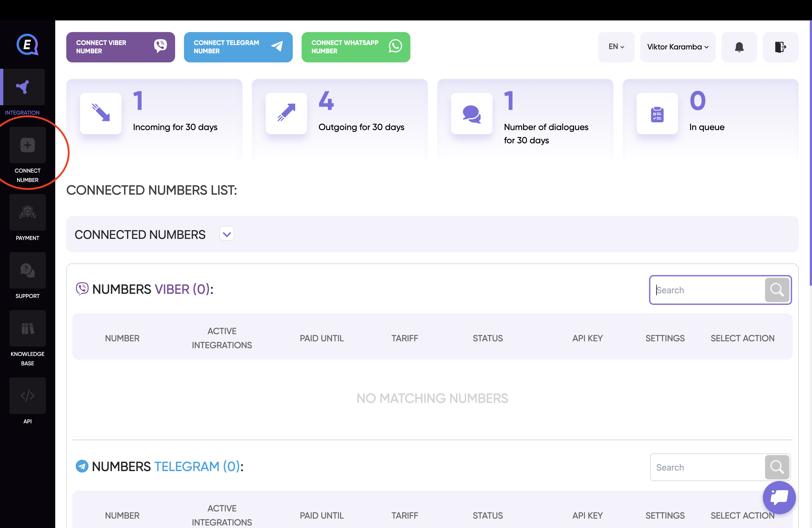
Task: Click the logout door icon
Action: tap(780, 47)
